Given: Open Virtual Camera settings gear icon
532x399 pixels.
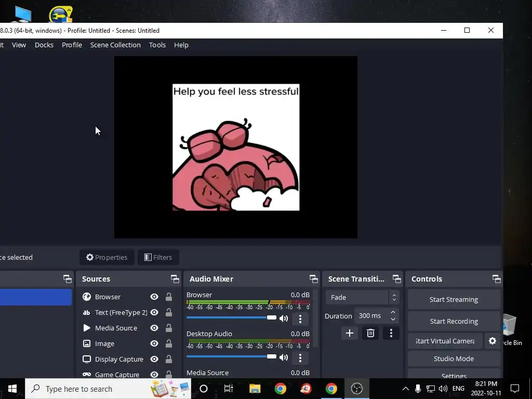Looking at the screenshot, I should coord(493,341).
